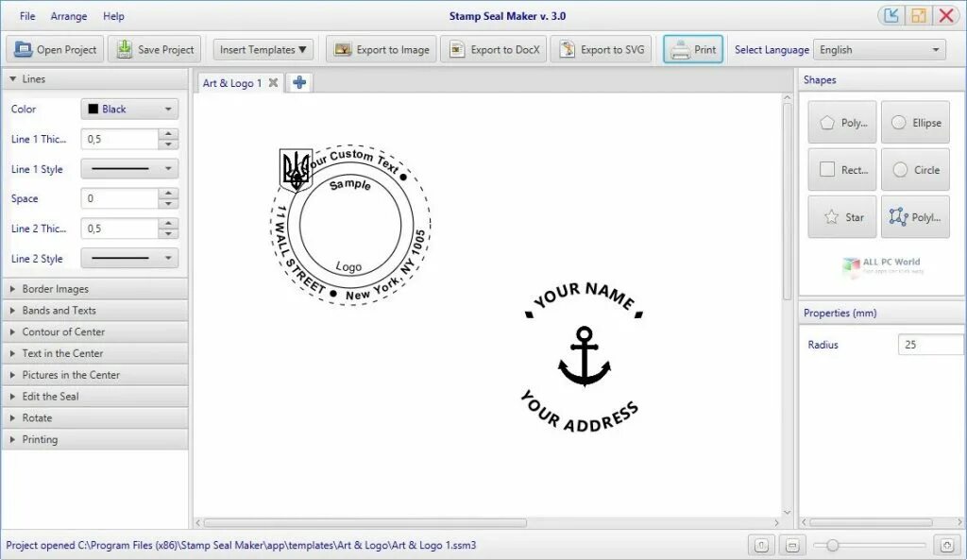The width and height of the screenshot is (967, 560).
Task: Select the Polyline shape tool
Action: click(915, 217)
